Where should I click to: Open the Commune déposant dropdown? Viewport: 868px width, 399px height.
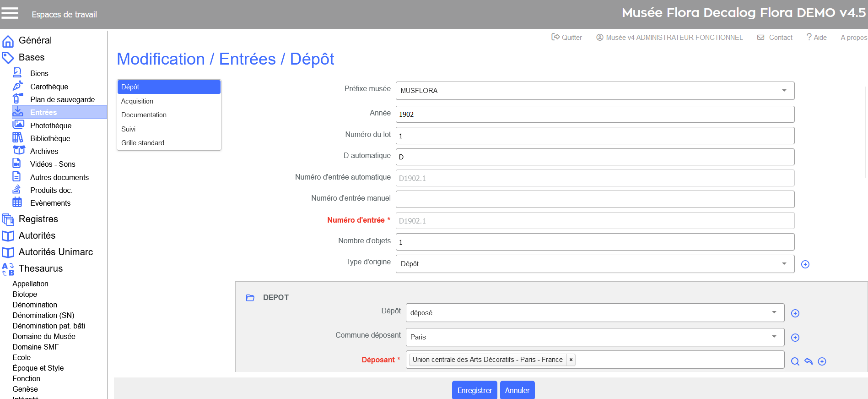coord(774,337)
